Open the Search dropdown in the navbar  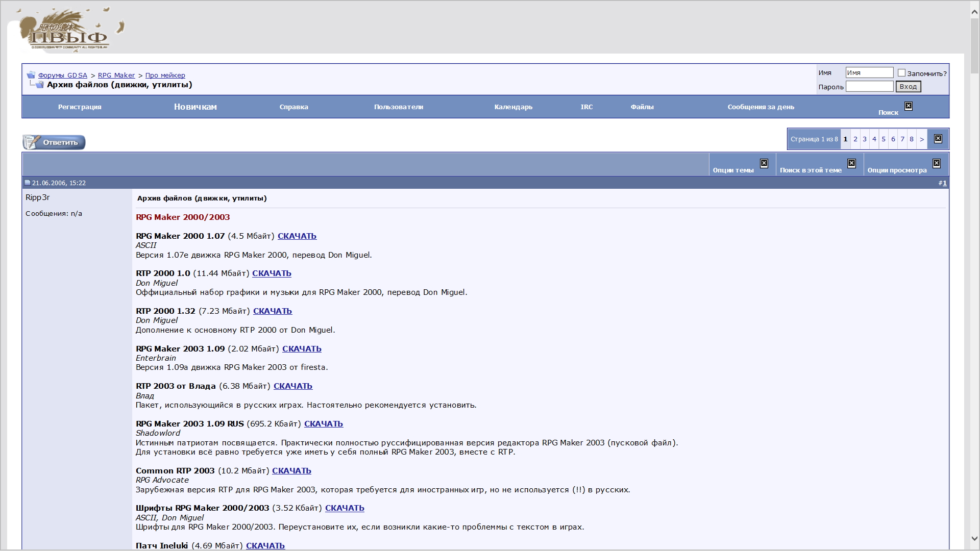point(888,112)
